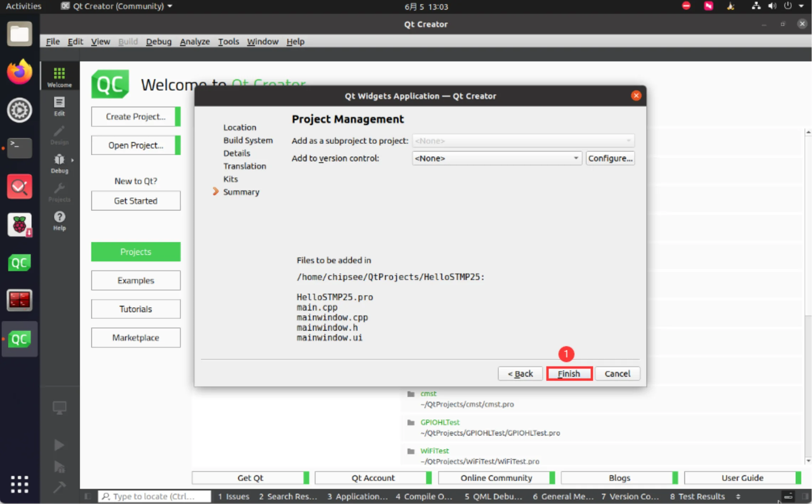Open Raspberry Pi Imager dock icon

pos(20,225)
